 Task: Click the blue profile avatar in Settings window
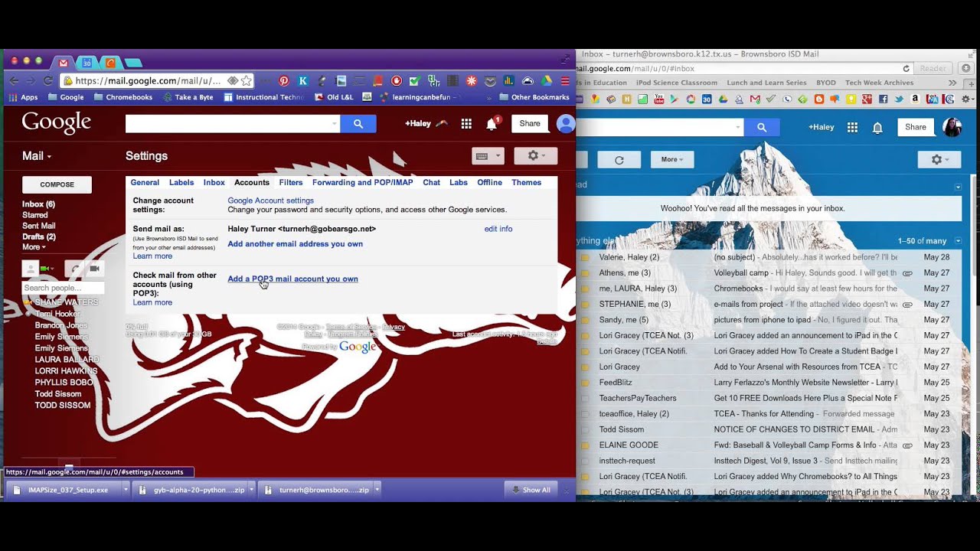click(x=566, y=123)
